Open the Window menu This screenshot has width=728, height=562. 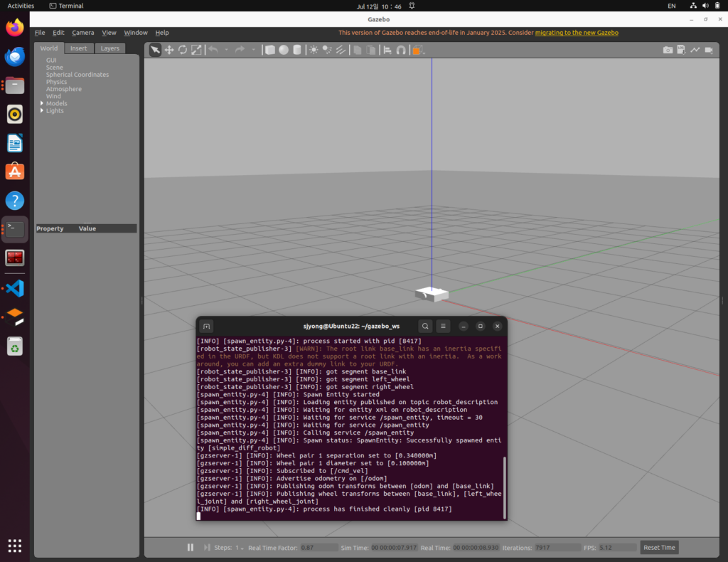[136, 33]
